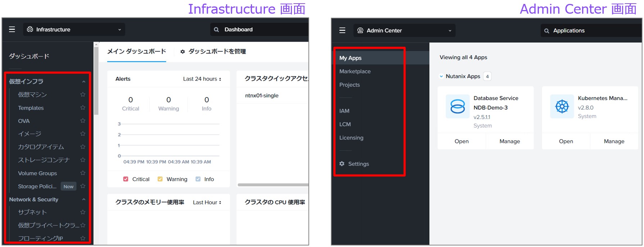Open IAM in Admin Center sidebar
The height and width of the screenshot is (247, 644).
click(344, 111)
